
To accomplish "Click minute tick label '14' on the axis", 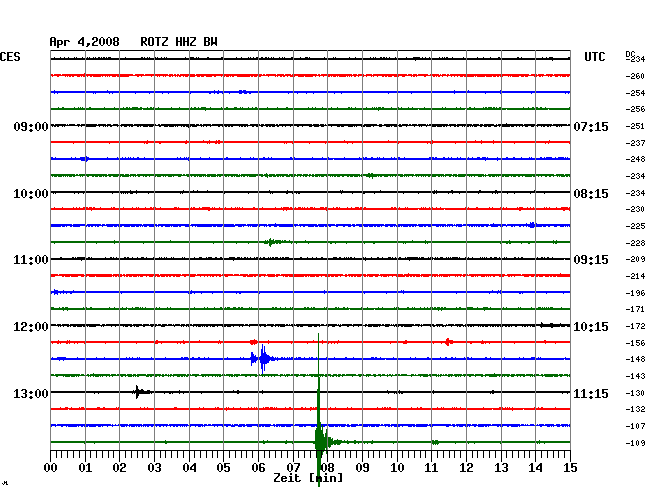I will tap(535, 468).
